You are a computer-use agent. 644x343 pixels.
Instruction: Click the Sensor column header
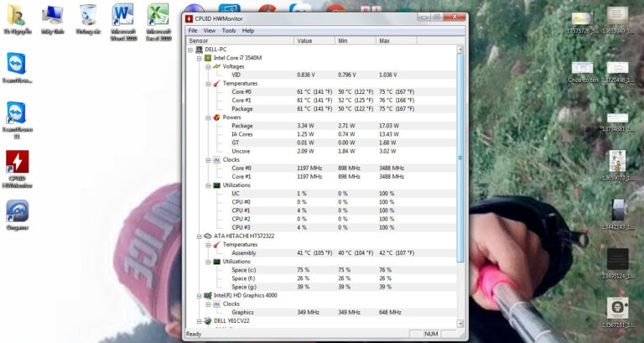coord(241,40)
